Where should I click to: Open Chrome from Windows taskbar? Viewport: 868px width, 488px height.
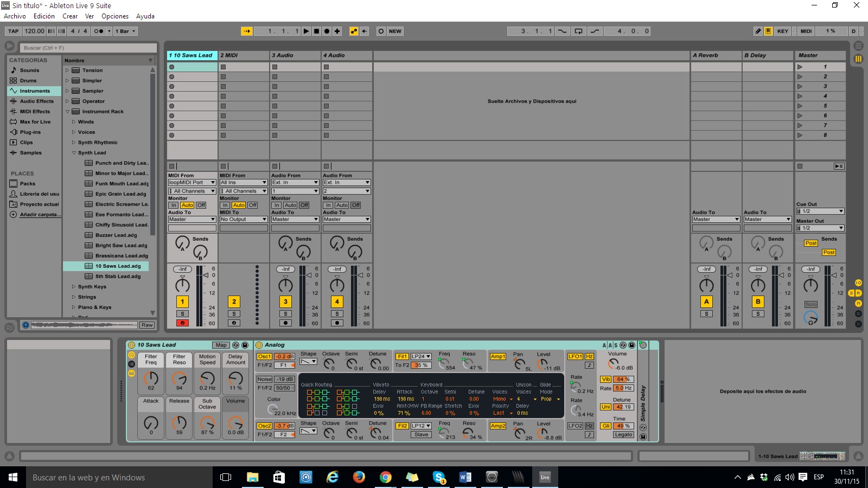pos(385,477)
